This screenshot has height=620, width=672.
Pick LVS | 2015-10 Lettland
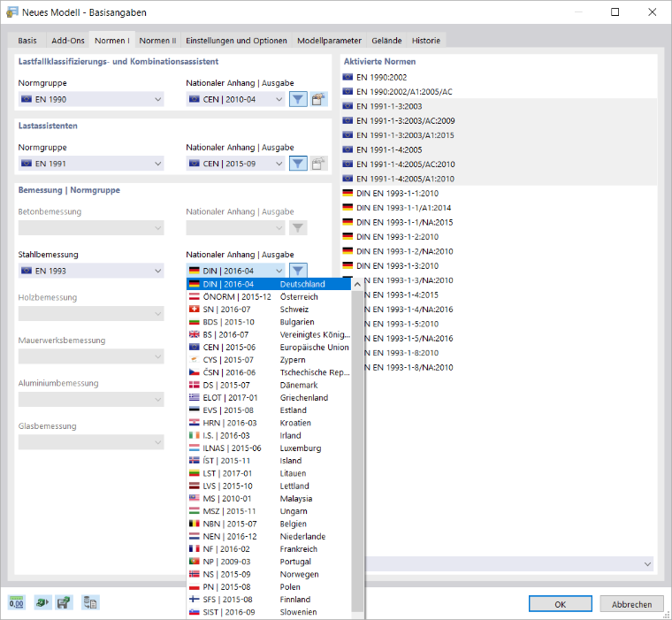click(x=269, y=486)
